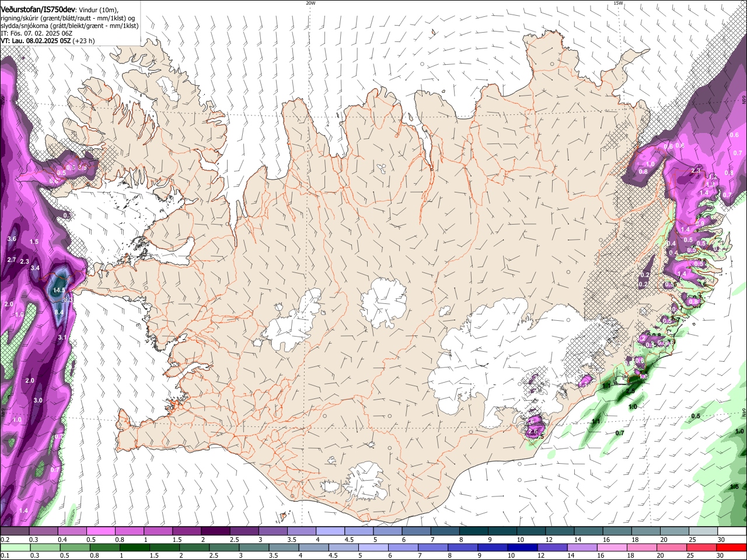Click the 'slydda/snjókoma' legend description line

(x=69, y=26)
